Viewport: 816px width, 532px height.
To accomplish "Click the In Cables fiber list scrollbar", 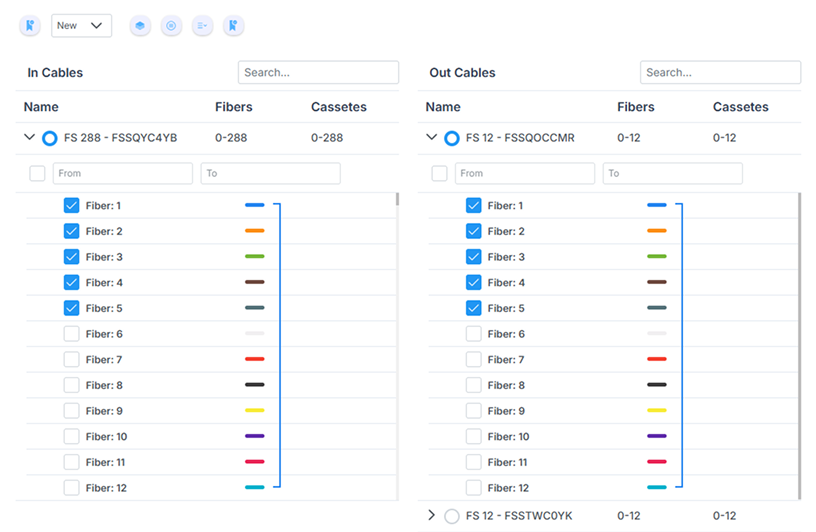I will [398, 199].
